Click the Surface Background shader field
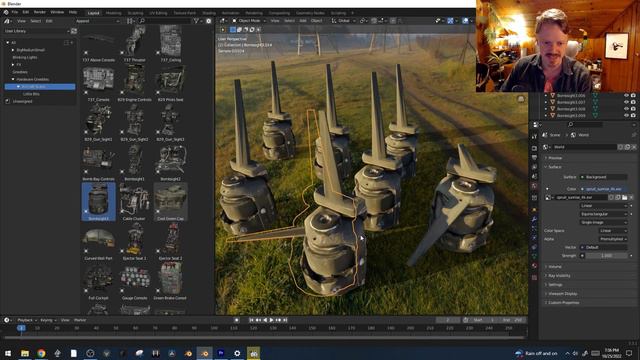The height and width of the screenshot is (360, 640). click(603, 177)
